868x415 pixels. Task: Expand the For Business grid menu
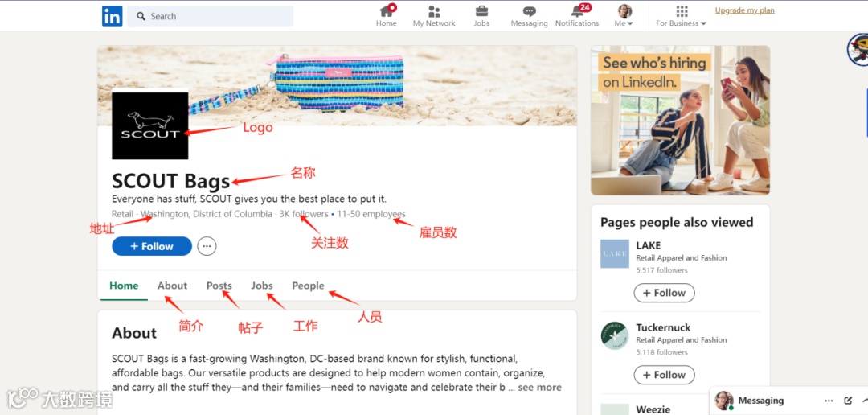point(682,15)
